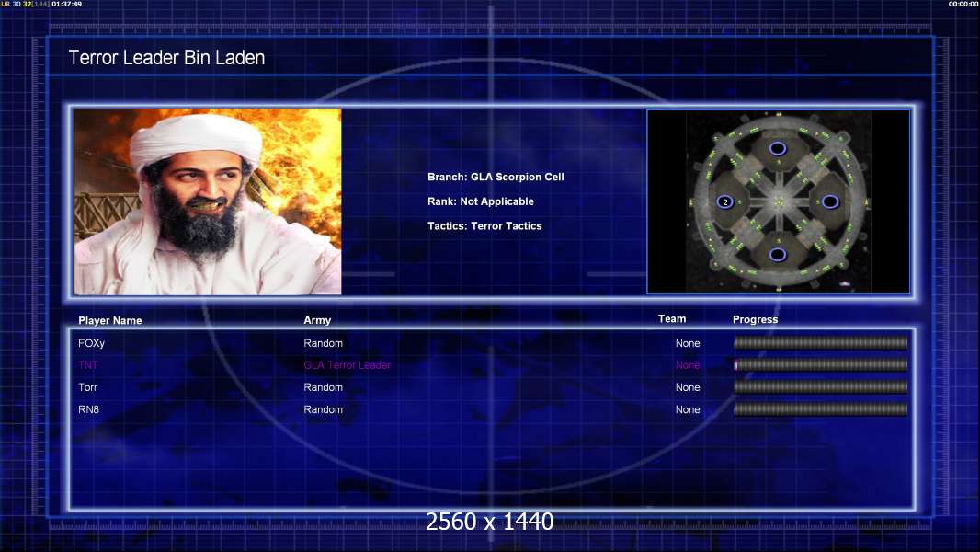Click Torr's Random army entry
Viewport: 980px width, 552px height.
(x=323, y=387)
